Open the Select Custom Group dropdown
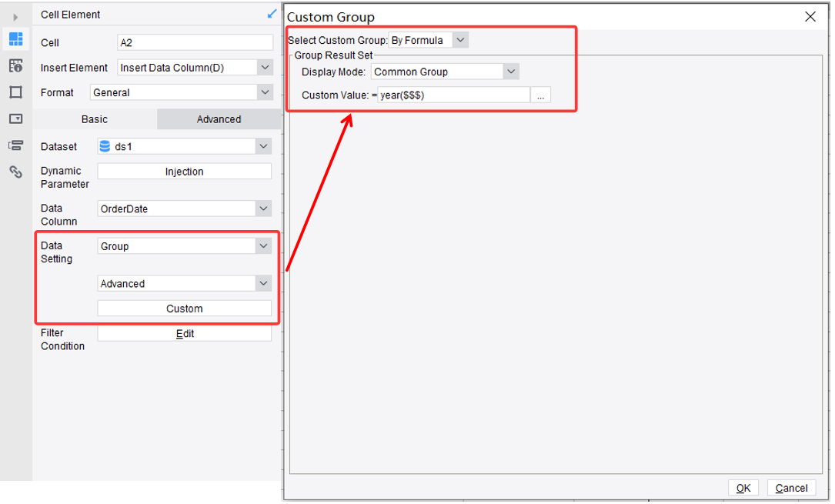The width and height of the screenshot is (835, 504). coord(459,39)
